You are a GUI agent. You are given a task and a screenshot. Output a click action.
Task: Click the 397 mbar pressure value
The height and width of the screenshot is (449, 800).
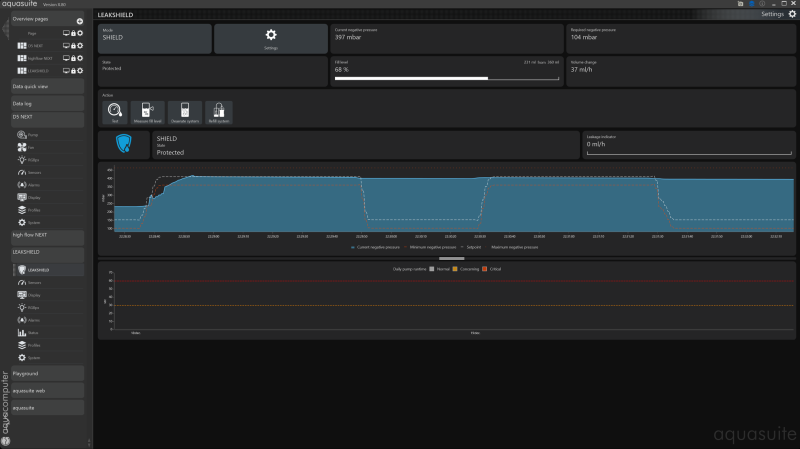tap(348, 37)
